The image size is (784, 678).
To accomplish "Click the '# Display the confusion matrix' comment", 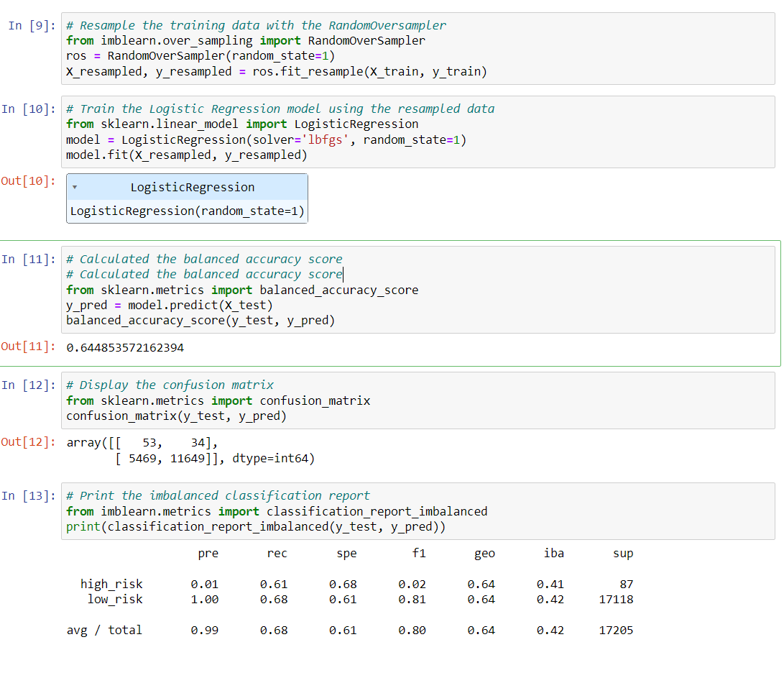I will pos(170,385).
